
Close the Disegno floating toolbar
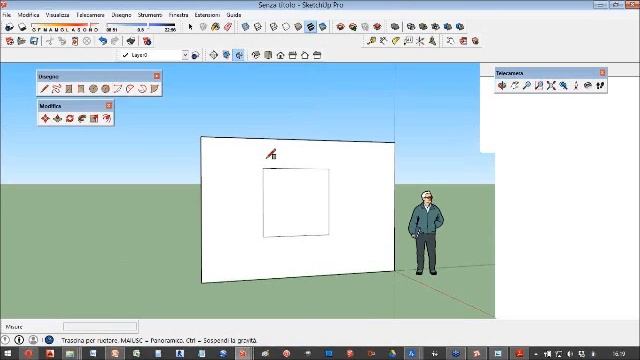click(x=157, y=76)
